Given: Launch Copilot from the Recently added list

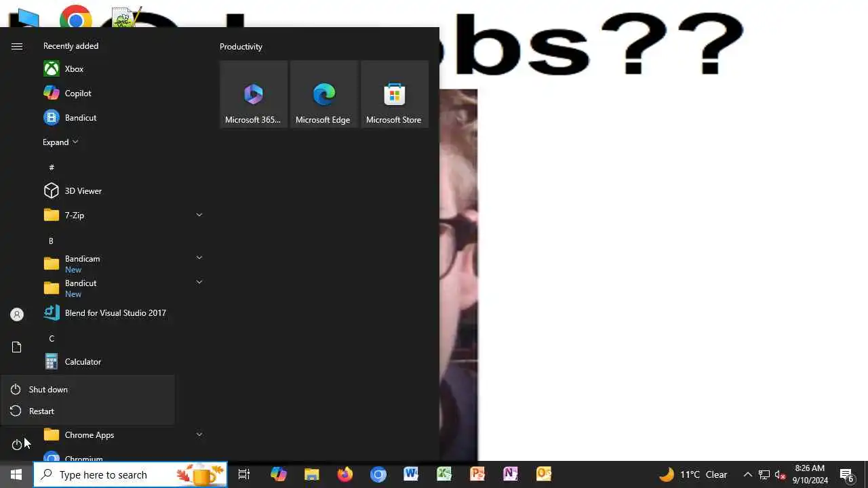Looking at the screenshot, I should tap(122, 94).
